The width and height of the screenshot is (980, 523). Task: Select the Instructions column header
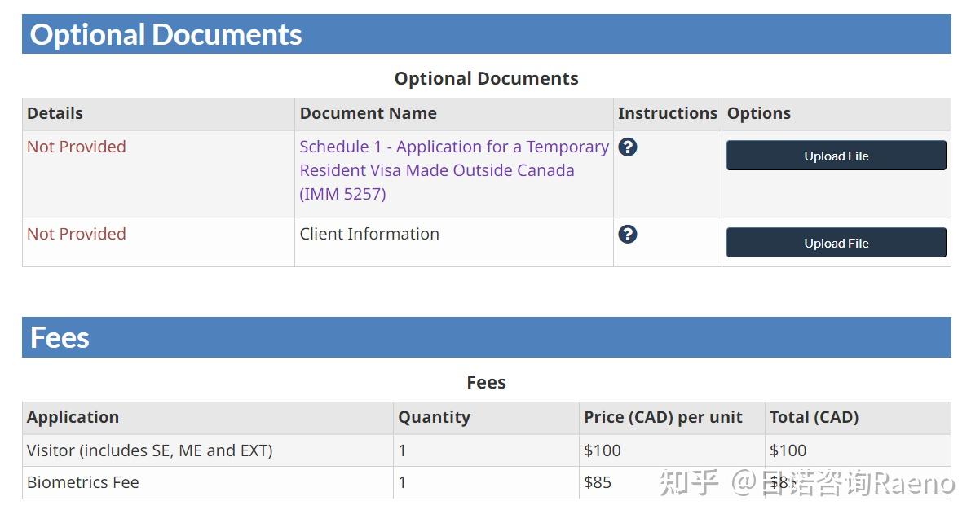point(667,114)
